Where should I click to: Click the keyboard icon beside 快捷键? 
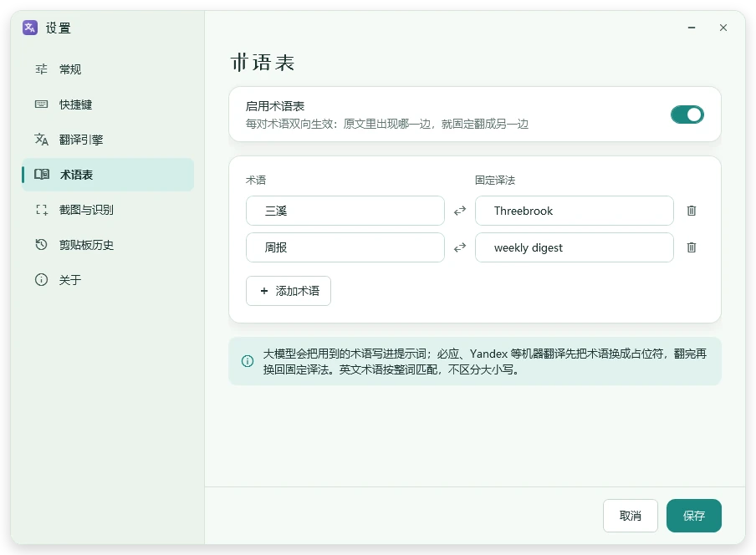click(x=42, y=104)
